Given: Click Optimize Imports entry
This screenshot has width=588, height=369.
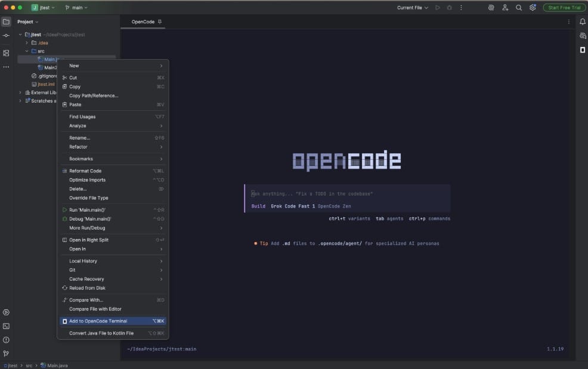Looking at the screenshot, I should pyautogui.click(x=113, y=180).
